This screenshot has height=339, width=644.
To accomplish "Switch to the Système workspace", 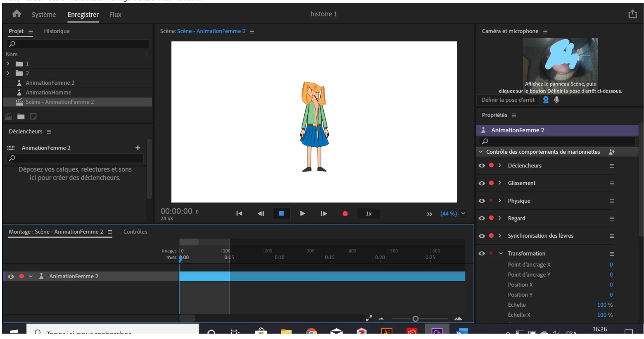I will (x=44, y=15).
